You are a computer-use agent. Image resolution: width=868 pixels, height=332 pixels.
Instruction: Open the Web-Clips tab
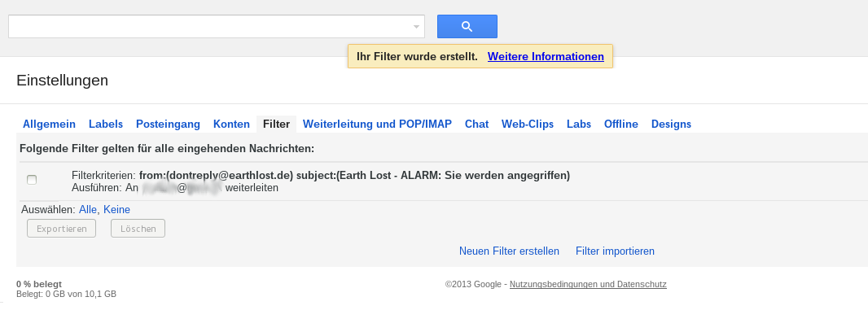[528, 124]
